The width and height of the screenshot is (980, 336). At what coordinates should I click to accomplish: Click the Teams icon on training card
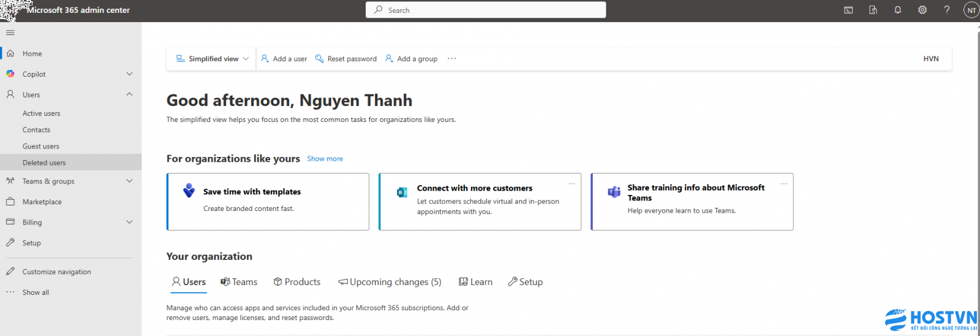614,191
